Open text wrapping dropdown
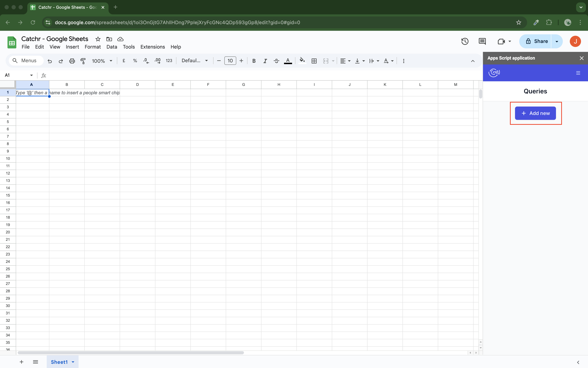Screen dimensions: 588x368 pyautogui.click(x=374, y=61)
